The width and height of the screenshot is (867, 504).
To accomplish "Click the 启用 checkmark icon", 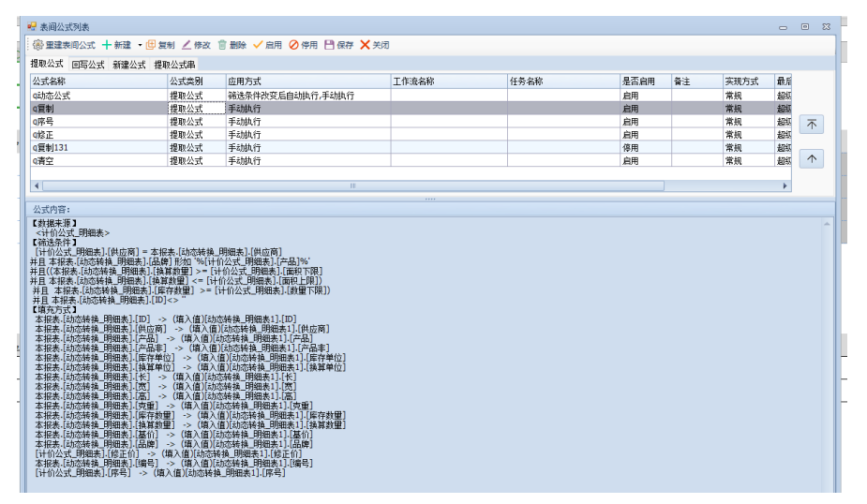I will [x=258, y=45].
